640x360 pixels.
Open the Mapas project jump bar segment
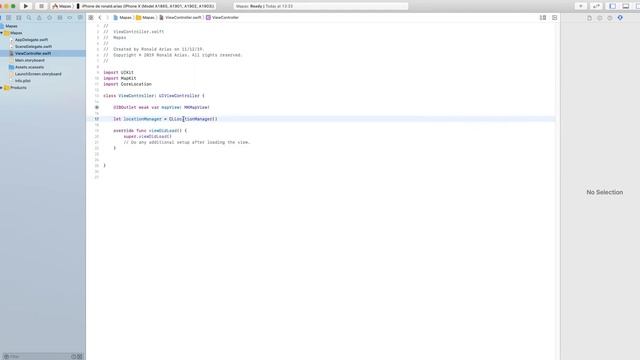pyautogui.click(x=123, y=18)
